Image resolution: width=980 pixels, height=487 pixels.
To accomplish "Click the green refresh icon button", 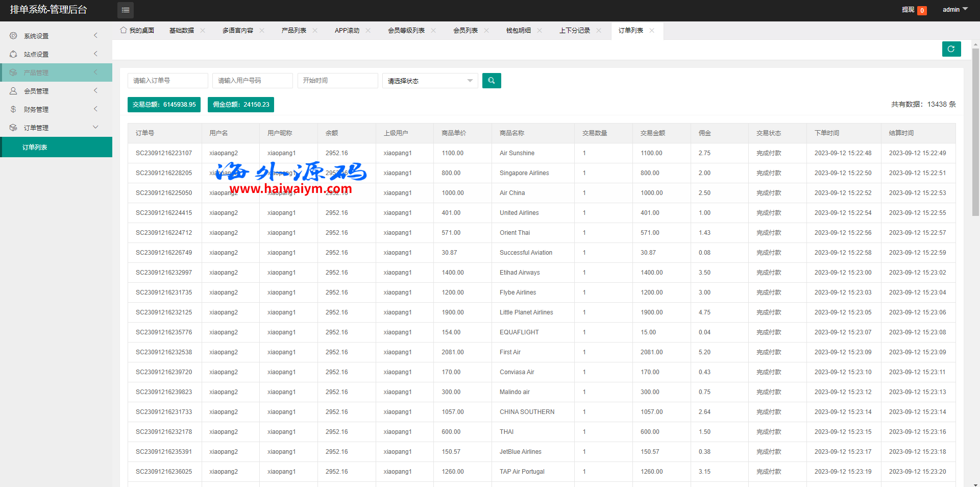I will [x=951, y=49].
